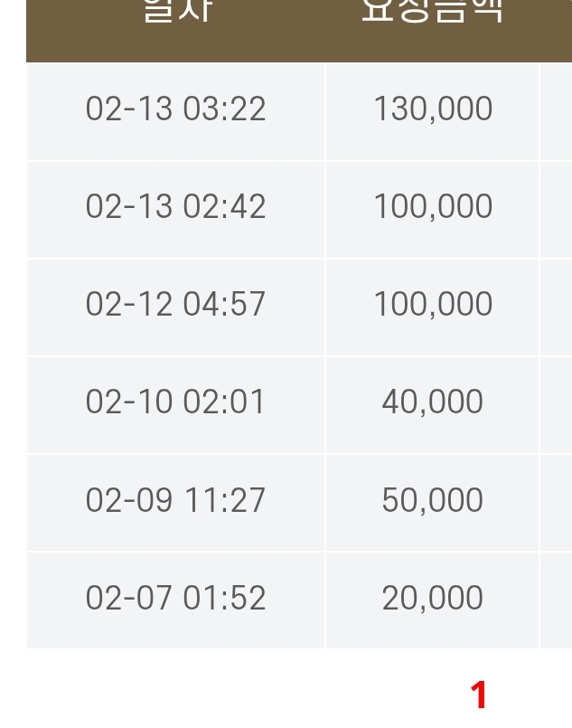This screenshot has width=572, height=728.
Task: Click the 50,000 amount cell
Action: (432, 500)
